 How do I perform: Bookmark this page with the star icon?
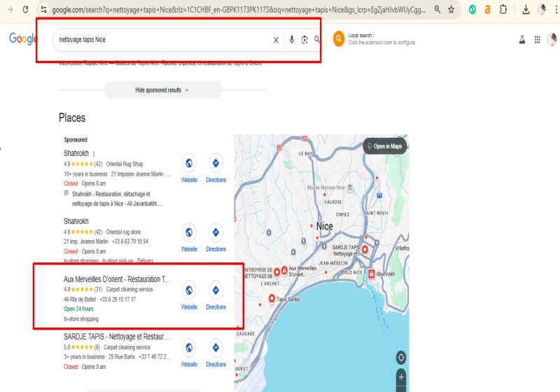pos(451,10)
